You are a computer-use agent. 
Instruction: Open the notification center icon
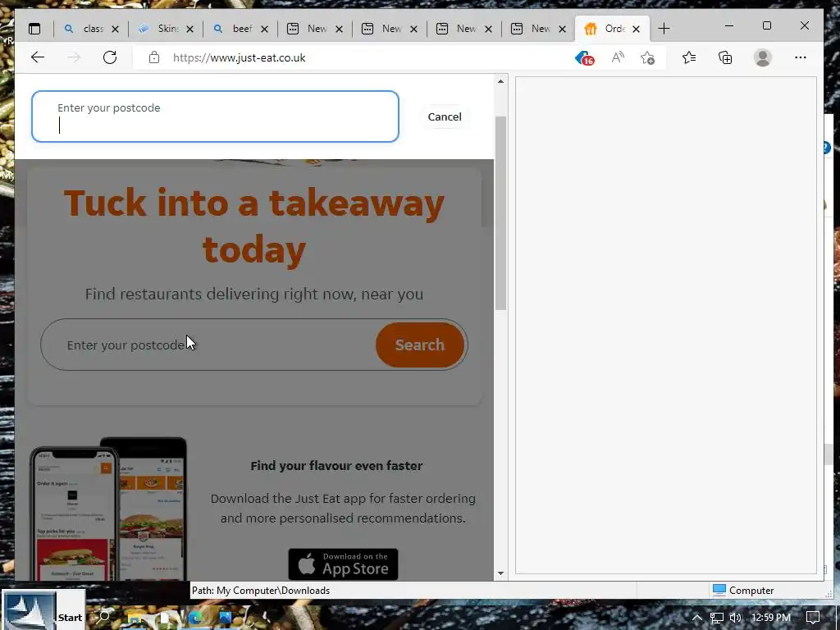[x=813, y=618]
